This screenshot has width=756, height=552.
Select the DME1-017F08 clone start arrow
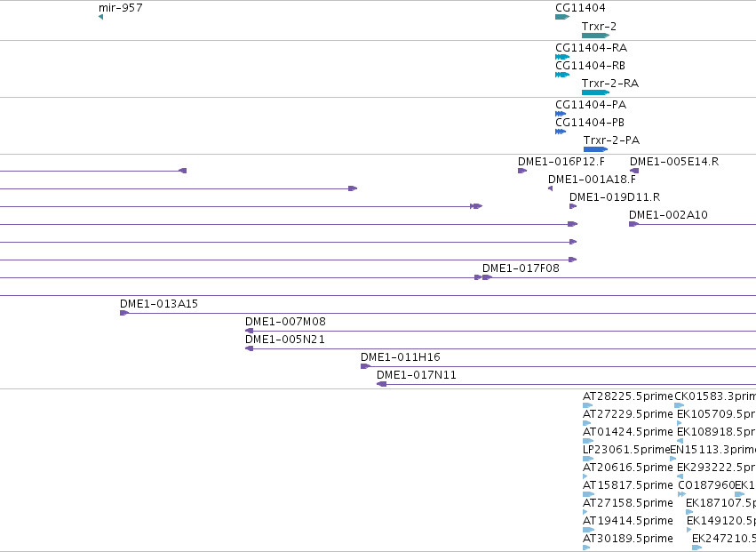[x=487, y=277]
